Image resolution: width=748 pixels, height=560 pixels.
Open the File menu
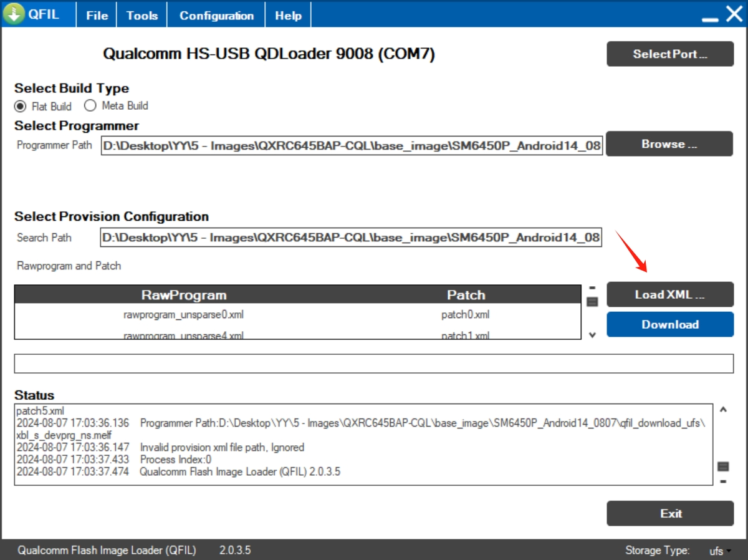pyautogui.click(x=97, y=16)
